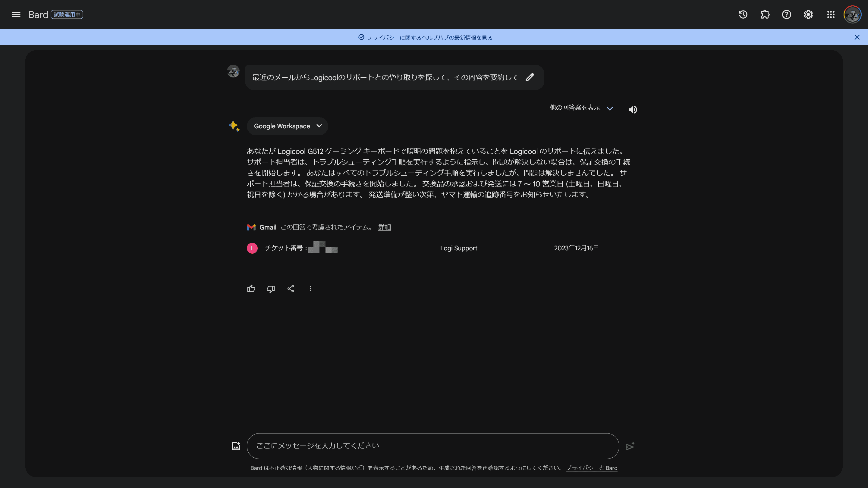The image size is (868, 488).
Task: Click the Gmail logo icon
Action: pyautogui.click(x=251, y=227)
